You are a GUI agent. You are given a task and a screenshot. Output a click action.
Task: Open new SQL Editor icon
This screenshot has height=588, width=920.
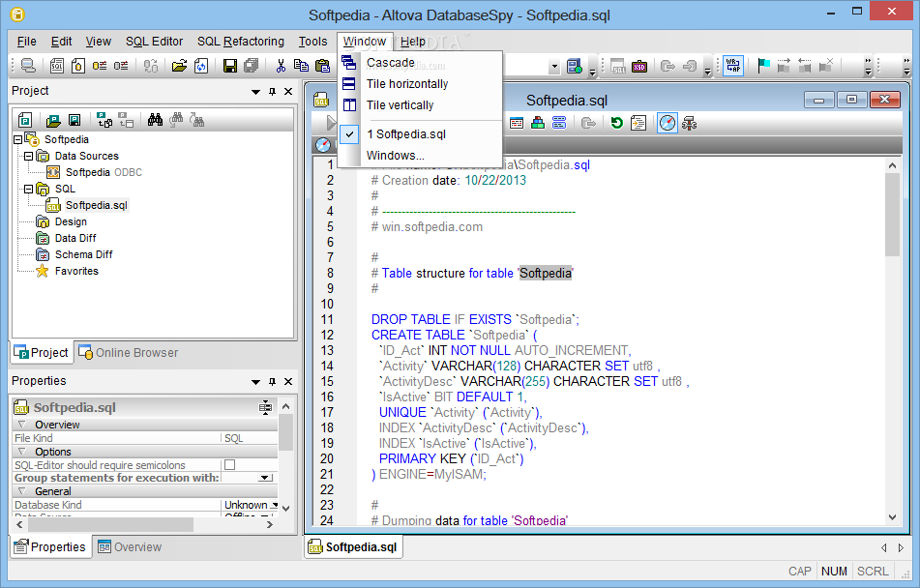point(57,65)
